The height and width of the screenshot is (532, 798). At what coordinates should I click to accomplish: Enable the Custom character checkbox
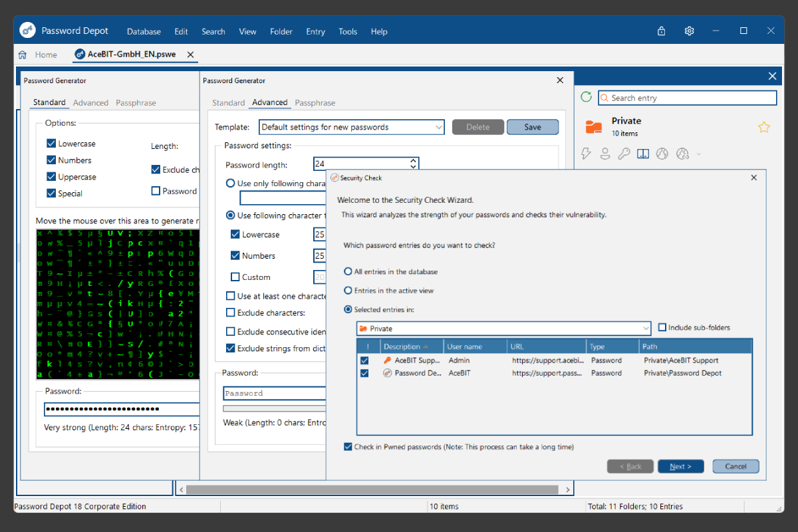point(235,277)
